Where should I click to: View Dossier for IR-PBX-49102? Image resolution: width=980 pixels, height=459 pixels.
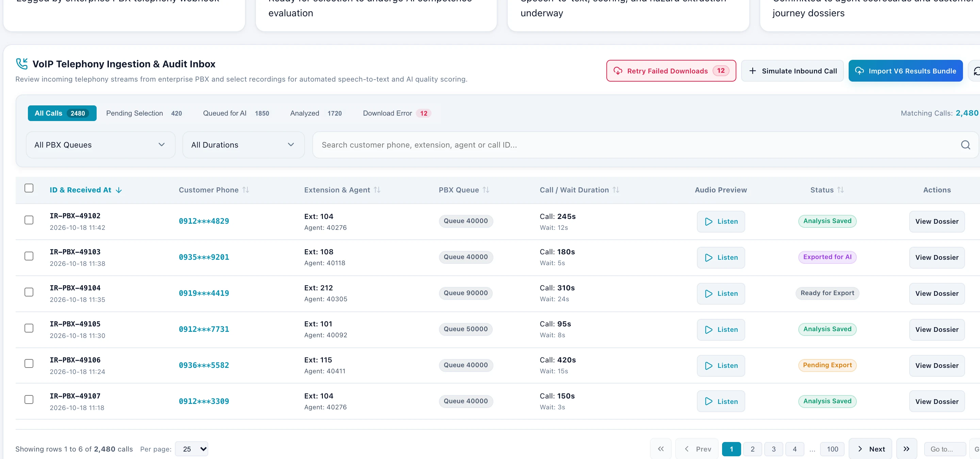937,222
